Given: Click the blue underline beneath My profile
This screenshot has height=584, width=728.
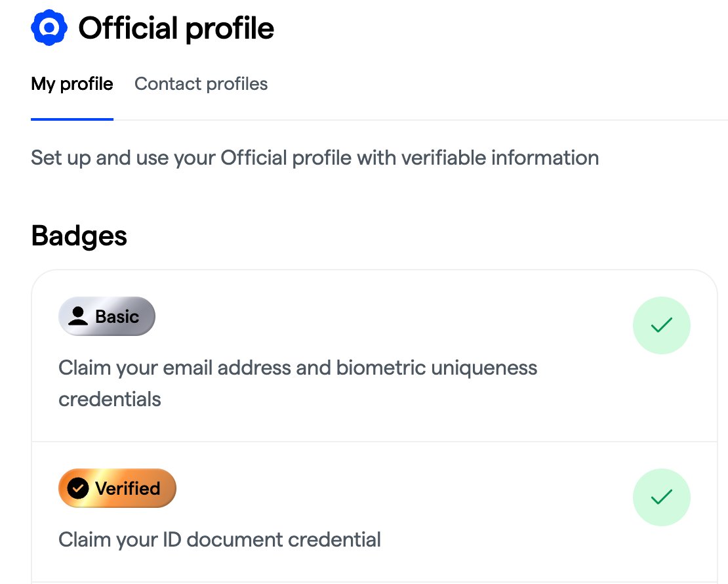Looking at the screenshot, I should tap(72, 119).
